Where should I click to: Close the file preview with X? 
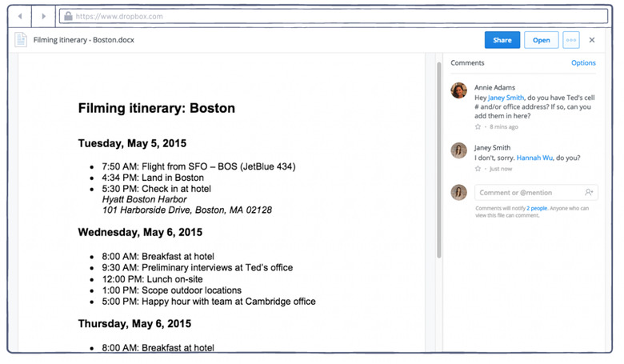click(x=592, y=40)
